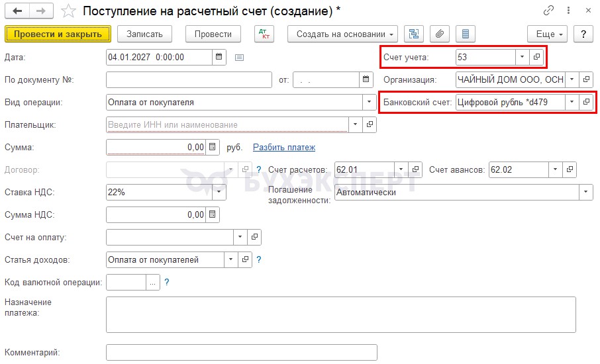Click the Код валютной операции input
Viewport: 600px width, 364px height.
click(126, 282)
